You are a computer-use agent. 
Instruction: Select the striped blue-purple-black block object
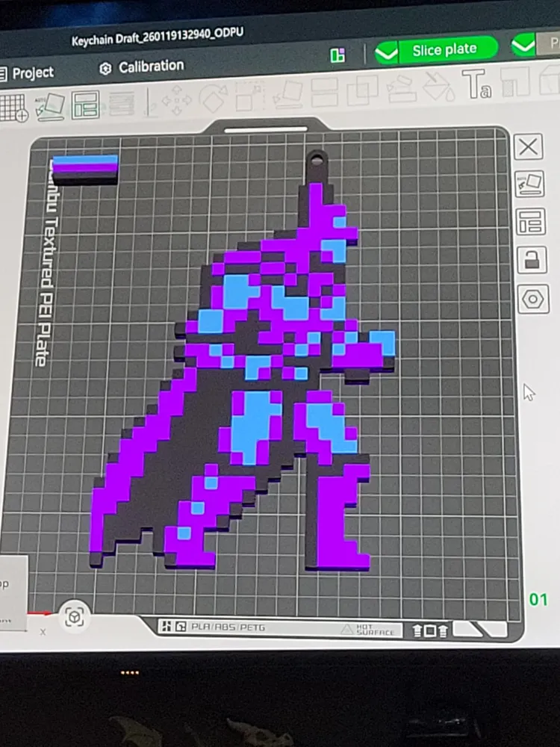(85, 170)
